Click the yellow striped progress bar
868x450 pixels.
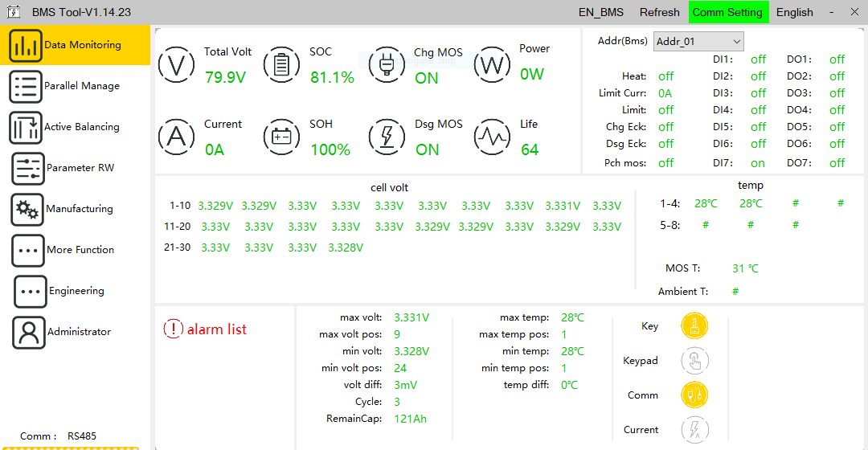[x=70, y=448]
